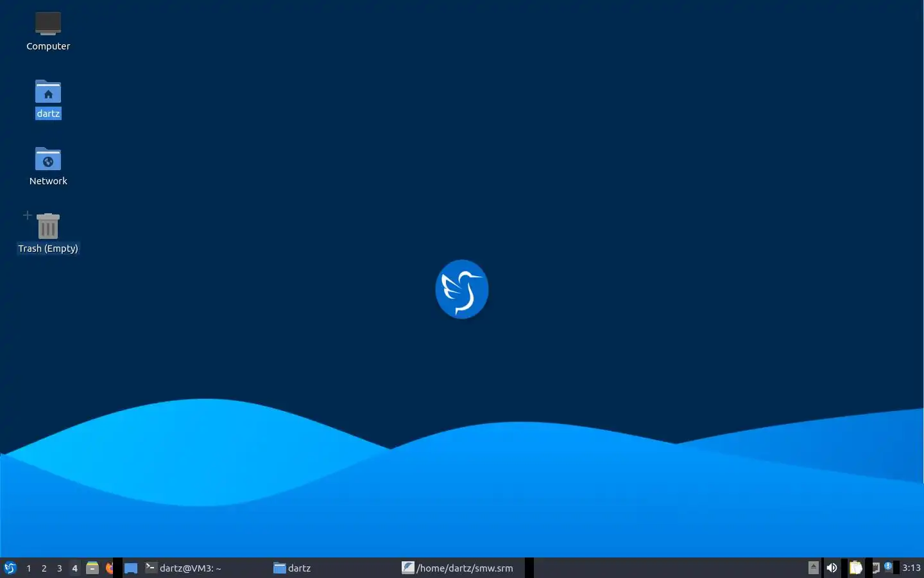Open the volume control tray icon

(832, 568)
